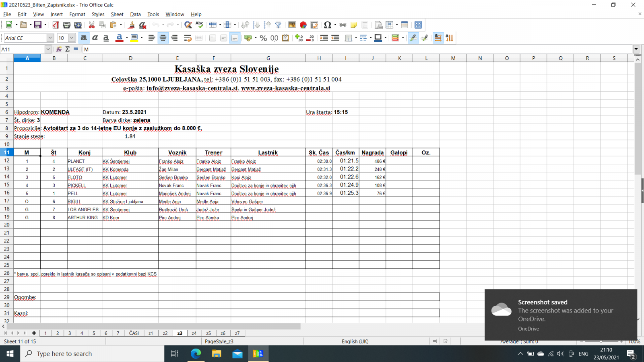The width and height of the screenshot is (644, 362).
Task: Open the Format menu
Action: coord(77,14)
